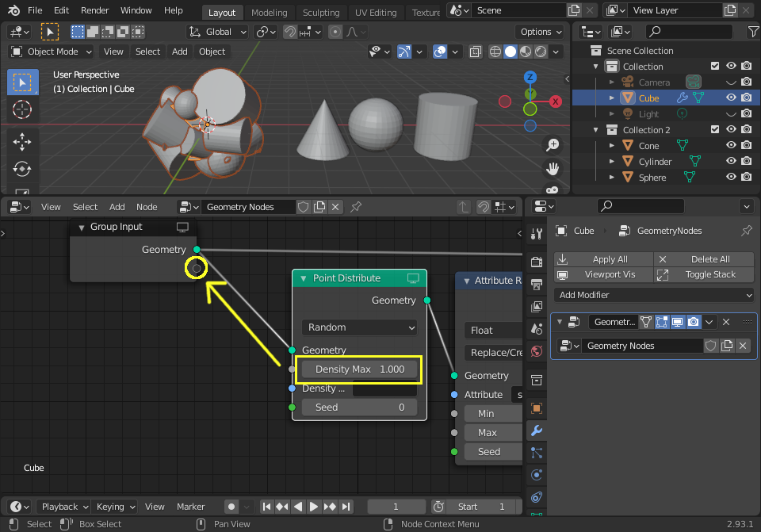Click the outliner search field
The width and height of the screenshot is (761, 532).
(x=689, y=32)
